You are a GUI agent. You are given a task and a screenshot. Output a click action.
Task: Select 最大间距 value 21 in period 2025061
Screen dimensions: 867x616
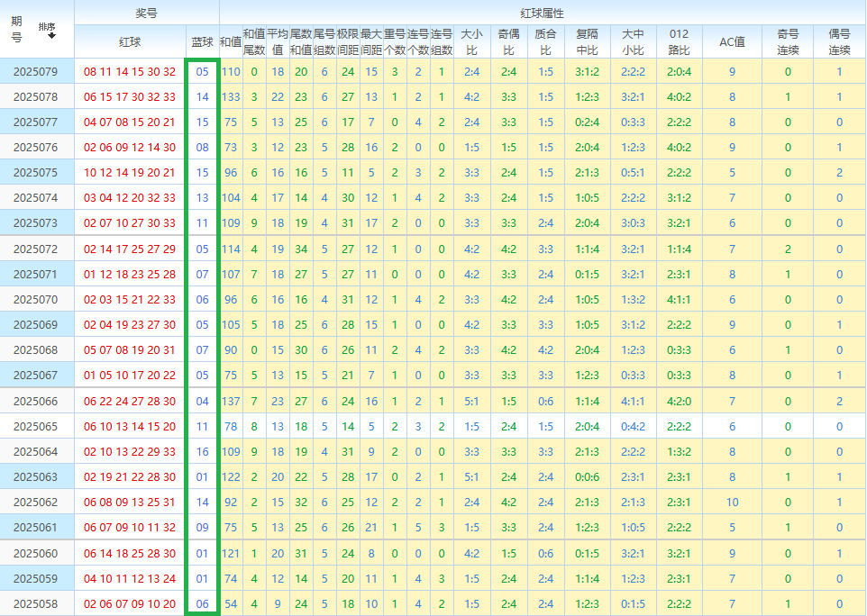pyautogui.click(x=371, y=528)
